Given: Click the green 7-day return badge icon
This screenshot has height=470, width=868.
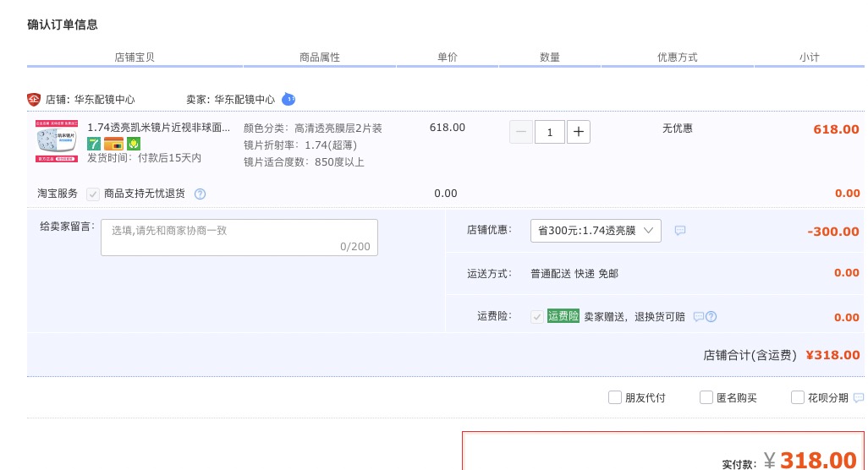Looking at the screenshot, I should (x=94, y=144).
